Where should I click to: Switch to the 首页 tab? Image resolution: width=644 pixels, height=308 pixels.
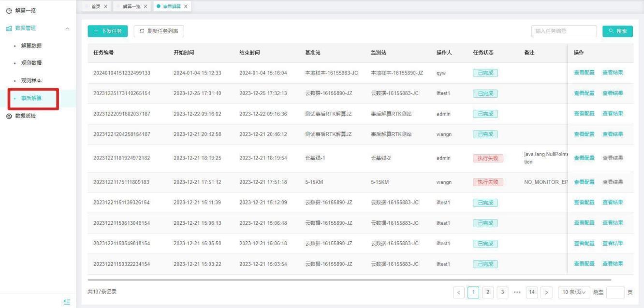95,6
